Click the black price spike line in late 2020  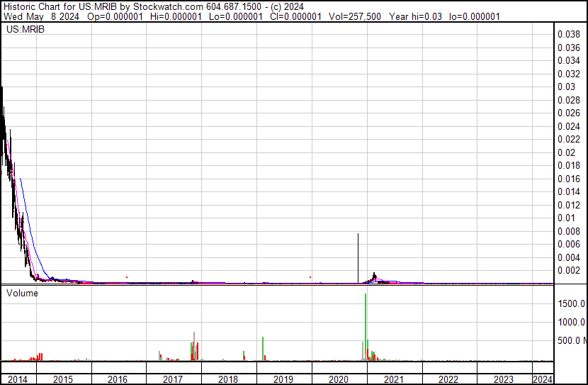(358, 258)
